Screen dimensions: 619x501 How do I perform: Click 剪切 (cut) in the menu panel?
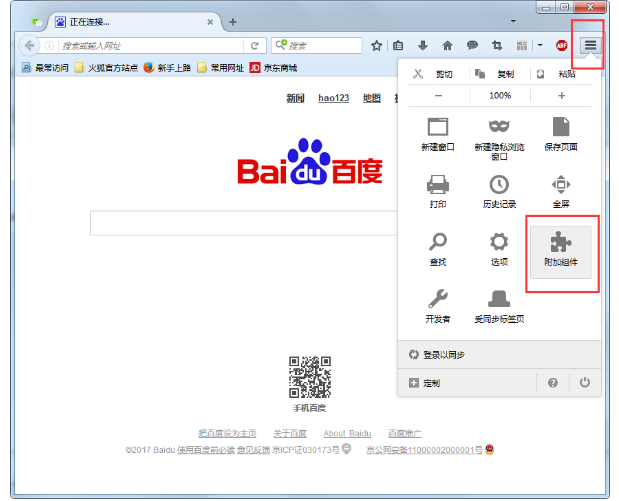(x=438, y=74)
